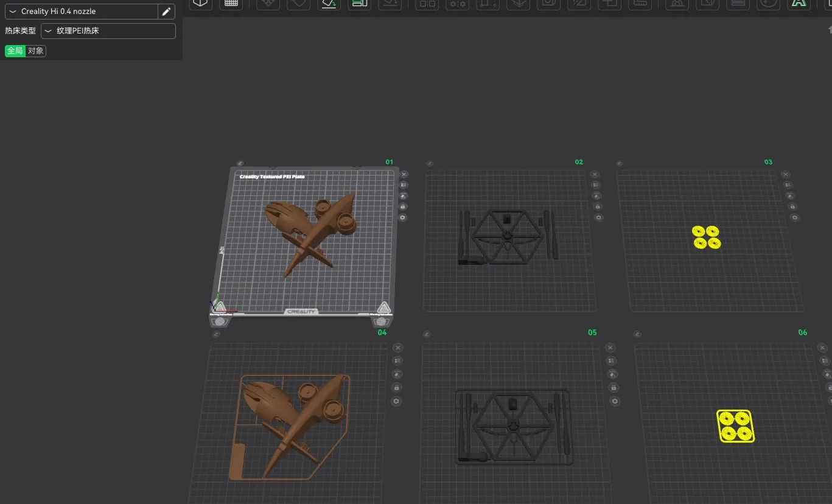This screenshot has height=504, width=832.
Task: Switch to the 对象 settings tab
Action: [35, 51]
